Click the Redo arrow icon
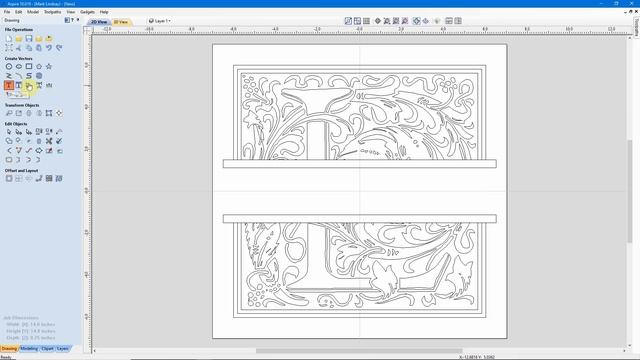 point(59,48)
